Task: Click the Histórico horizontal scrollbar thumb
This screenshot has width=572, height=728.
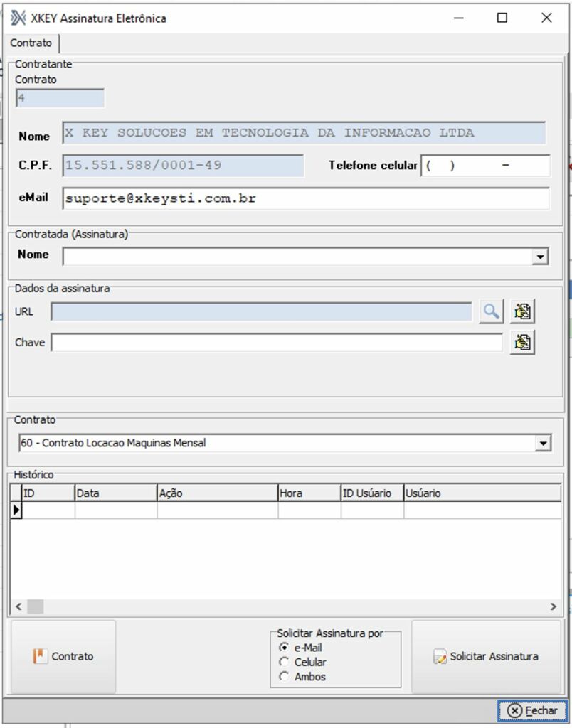Action: 36,606
